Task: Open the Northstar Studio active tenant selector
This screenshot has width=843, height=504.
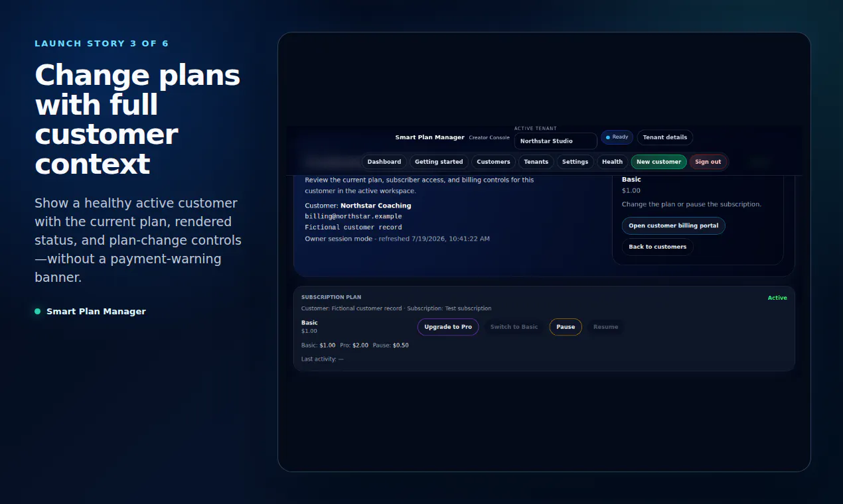Action: (x=556, y=141)
